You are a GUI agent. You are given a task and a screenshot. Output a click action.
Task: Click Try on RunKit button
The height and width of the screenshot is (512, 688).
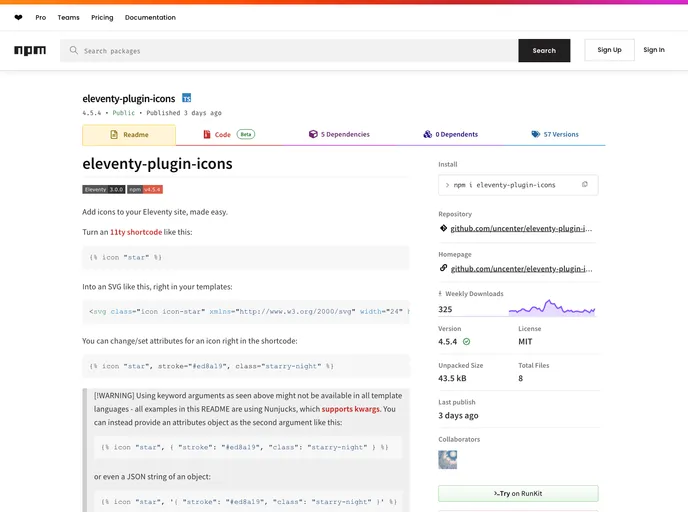click(518, 494)
